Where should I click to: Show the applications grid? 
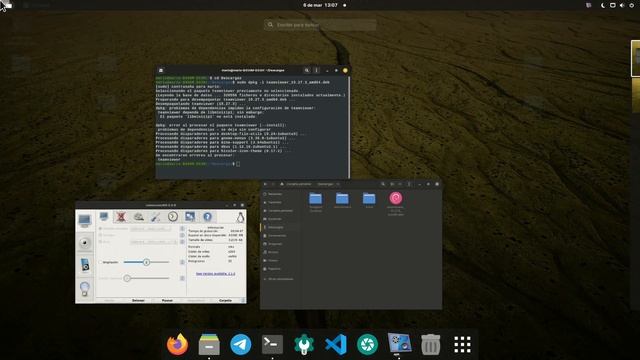(x=462, y=344)
